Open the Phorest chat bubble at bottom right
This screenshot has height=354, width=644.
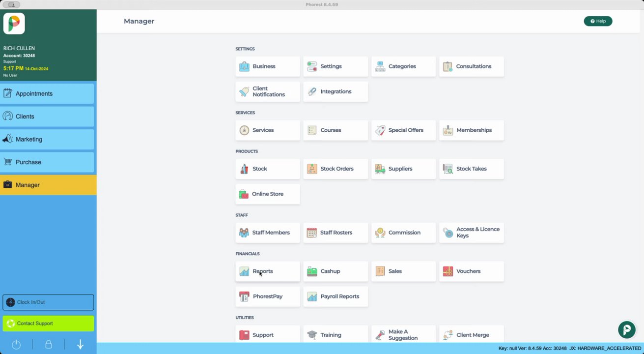coord(627,329)
